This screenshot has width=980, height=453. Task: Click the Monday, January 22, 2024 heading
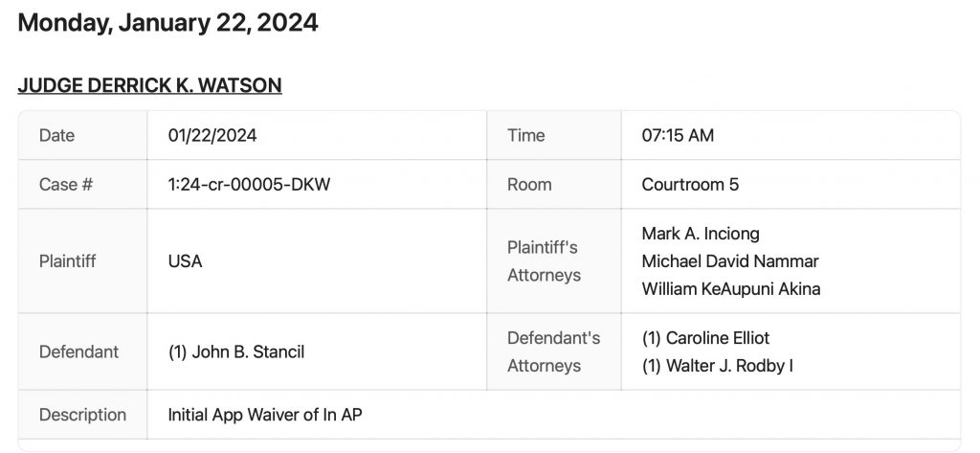point(167,23)
